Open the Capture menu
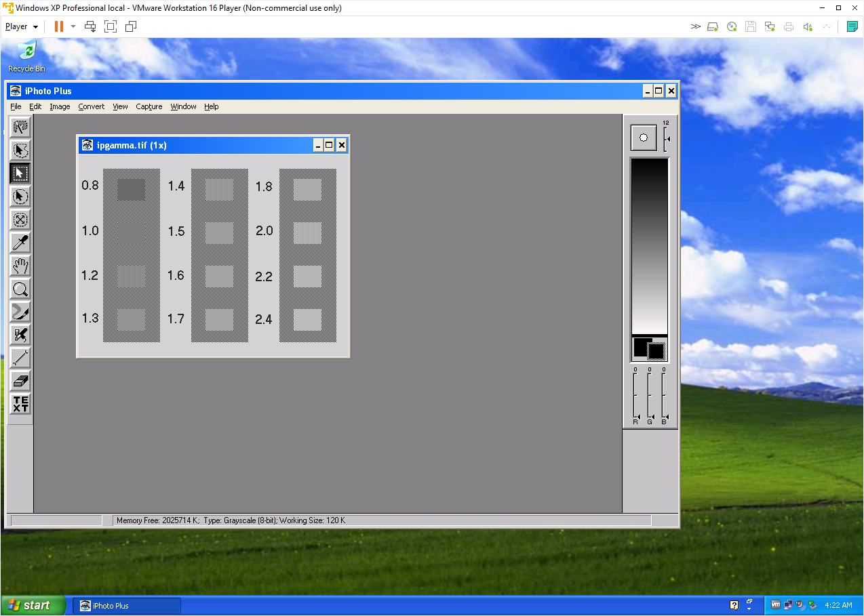The image size is (864, 616). tap(149, 106)
